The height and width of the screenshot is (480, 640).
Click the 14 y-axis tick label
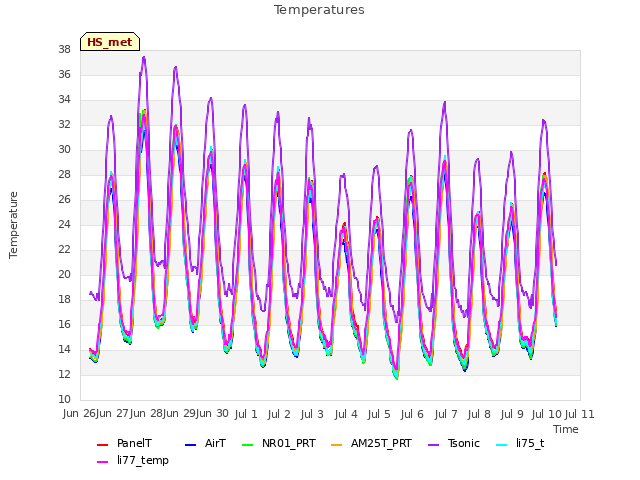coord(64,349)
